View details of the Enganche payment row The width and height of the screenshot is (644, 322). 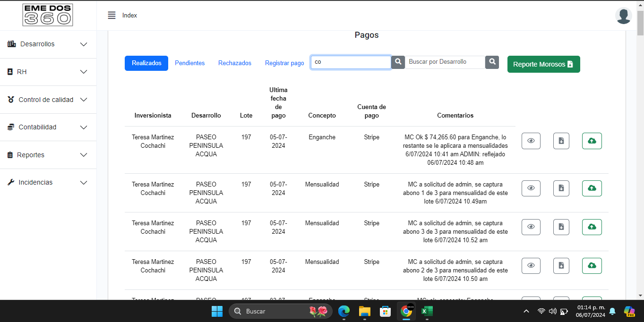pyautogui.click(x=531, y=141)
